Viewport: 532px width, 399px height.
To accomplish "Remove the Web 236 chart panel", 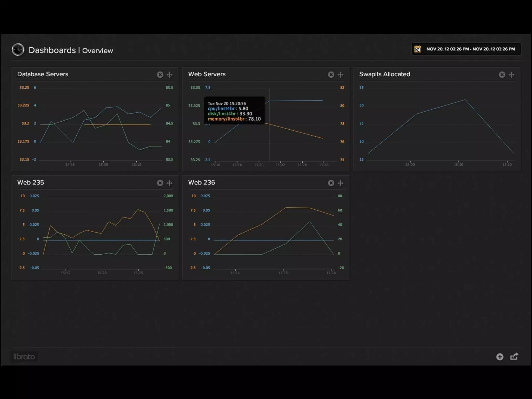I will click(x=331, y=183).
